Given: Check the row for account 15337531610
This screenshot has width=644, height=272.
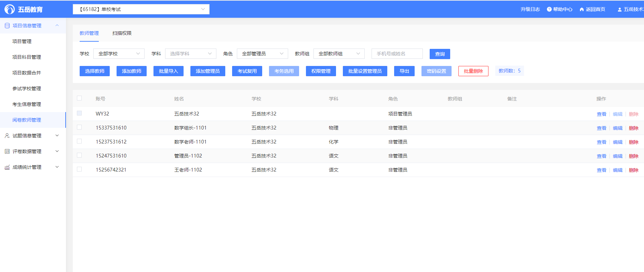Looking at the screenshot, I should (79, 127).
